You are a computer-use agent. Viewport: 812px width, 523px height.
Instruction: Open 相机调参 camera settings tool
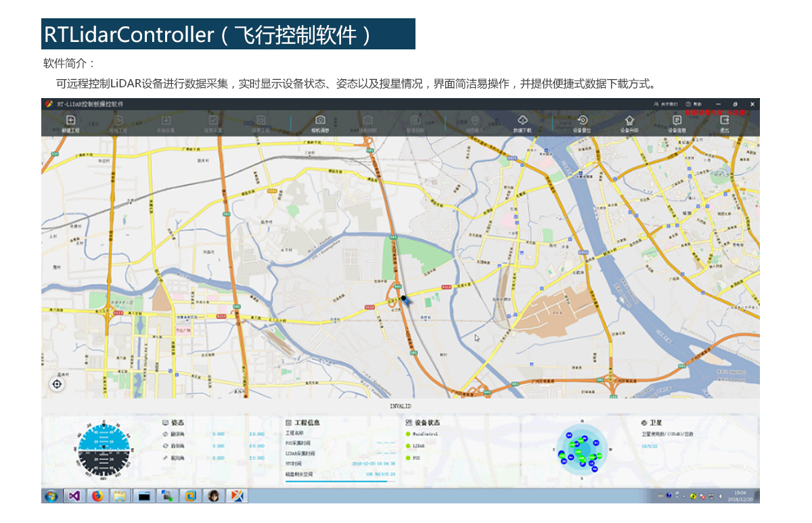(320, 122)
